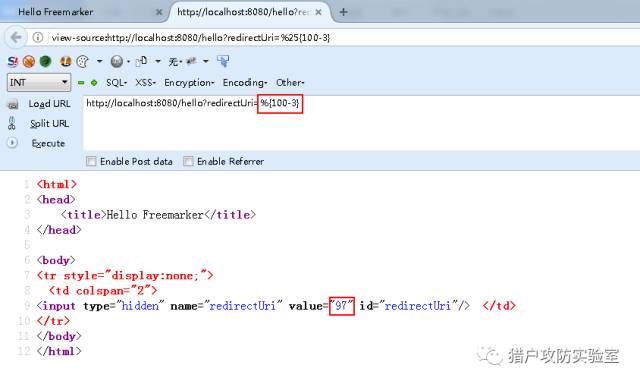Click the gray globe toolbar icon
The width and height of the screenshot is (640, 384).
click(x=117, y=62)
